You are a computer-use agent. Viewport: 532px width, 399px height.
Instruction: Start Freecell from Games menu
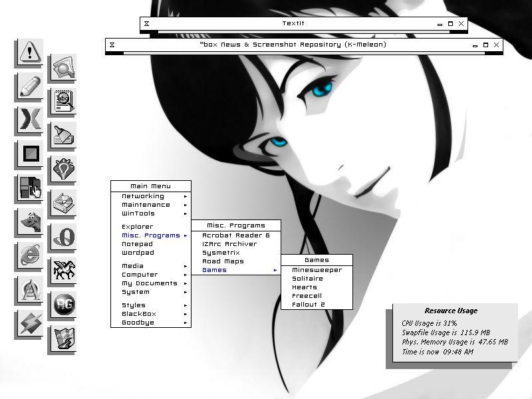tap(317, 296)
